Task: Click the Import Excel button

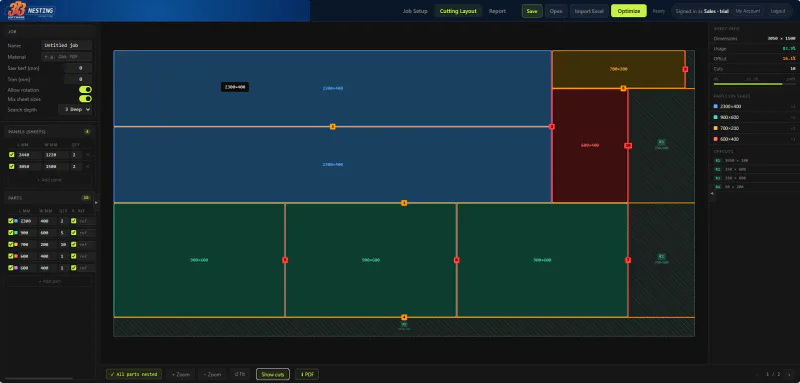Action: click(589, 11)
